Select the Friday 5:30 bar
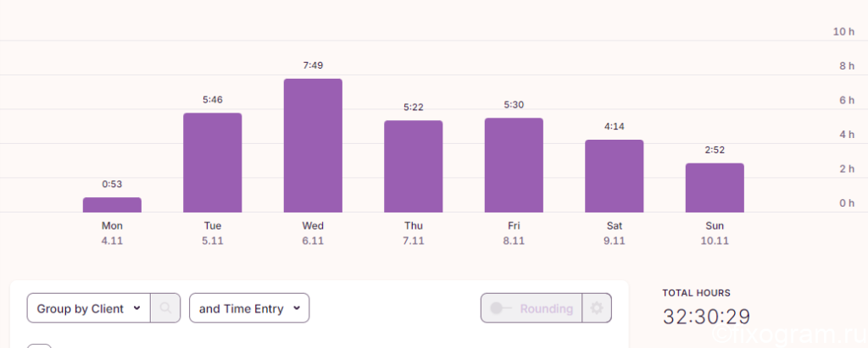Screen dimensions: 868x348 [x=514, y=165]
